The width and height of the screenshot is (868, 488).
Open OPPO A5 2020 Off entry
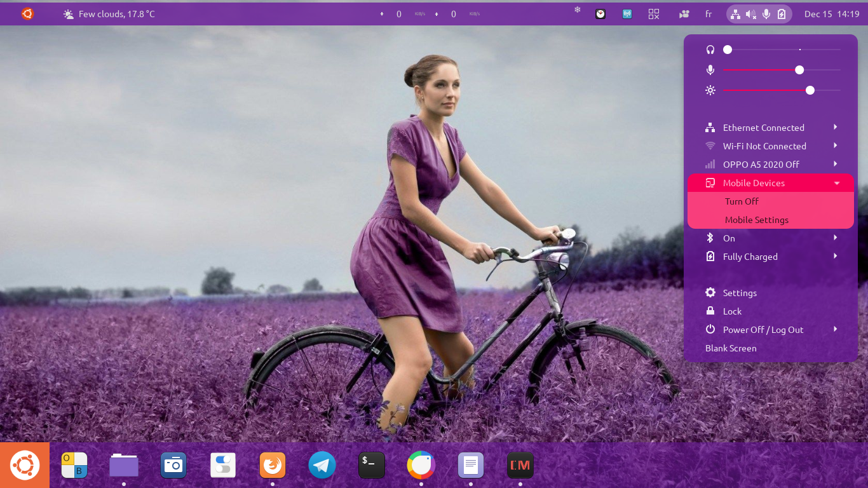click(x=771, y=165)
